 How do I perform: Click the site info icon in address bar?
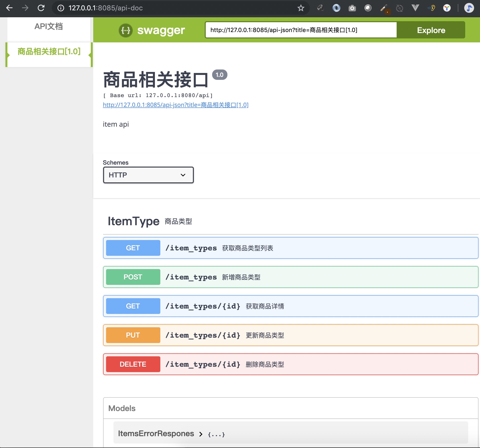tap(61, 8)
